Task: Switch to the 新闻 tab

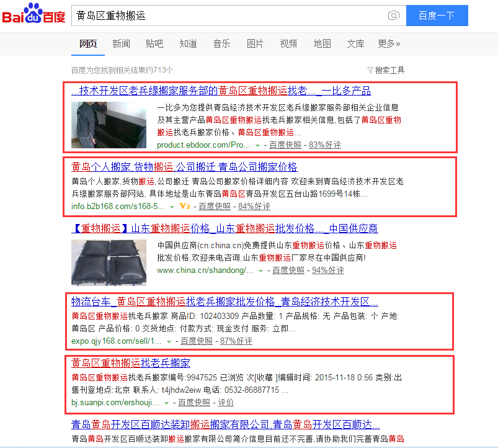Action: (x=122, y=43)
